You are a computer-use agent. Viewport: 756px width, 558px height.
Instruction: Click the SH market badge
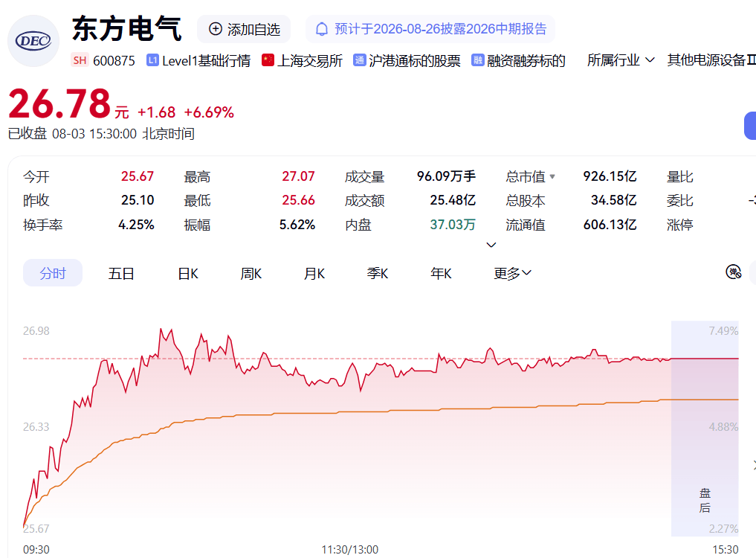pos(80,60)
